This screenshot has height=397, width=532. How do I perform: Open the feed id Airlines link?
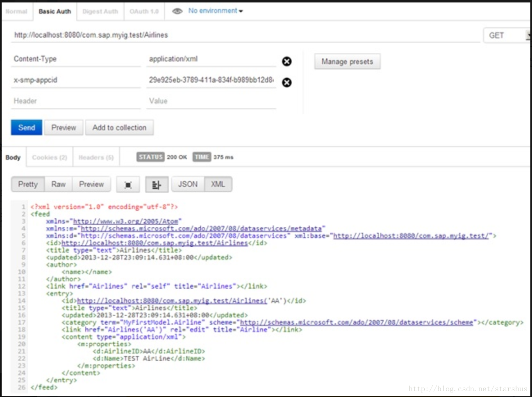click(x=155, y=243)
